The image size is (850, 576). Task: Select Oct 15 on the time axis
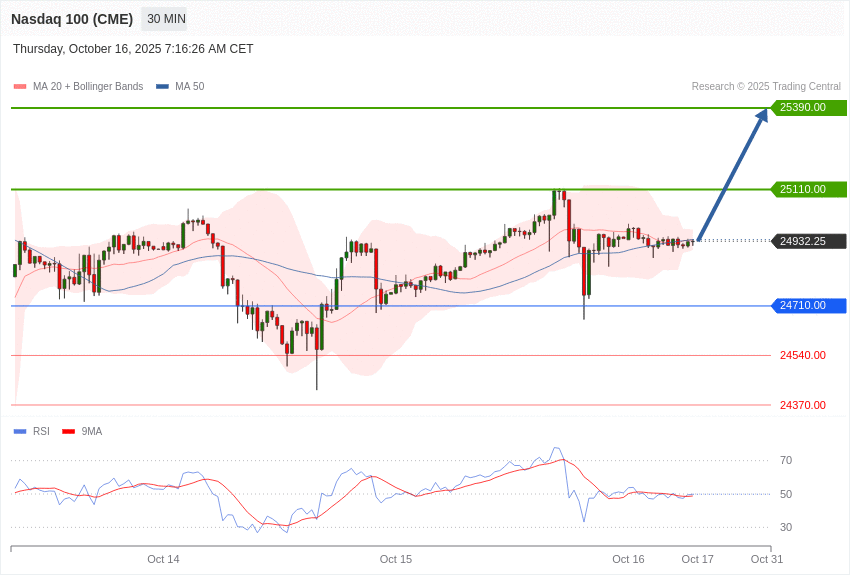pos(396,559)
